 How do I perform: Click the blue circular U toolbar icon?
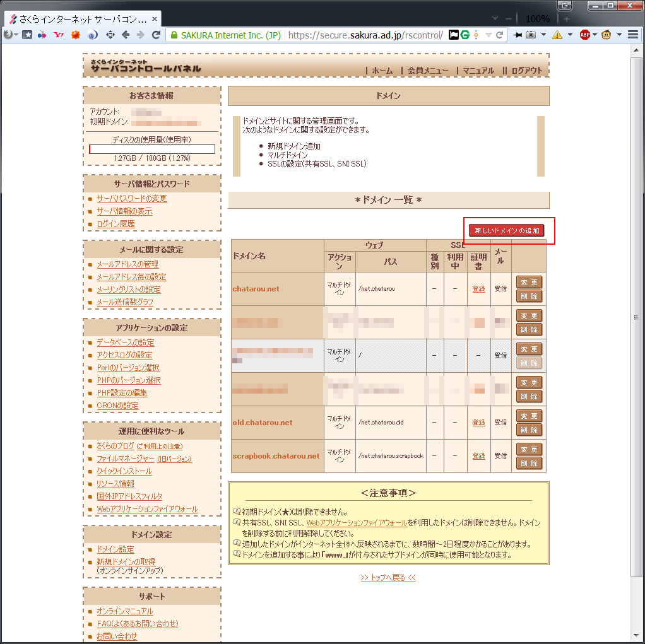pyautogui.click(x=93, y=35)
